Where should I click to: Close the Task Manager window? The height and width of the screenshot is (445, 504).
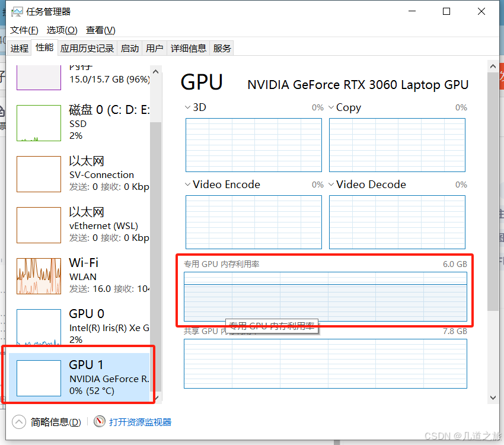(481, 11)
